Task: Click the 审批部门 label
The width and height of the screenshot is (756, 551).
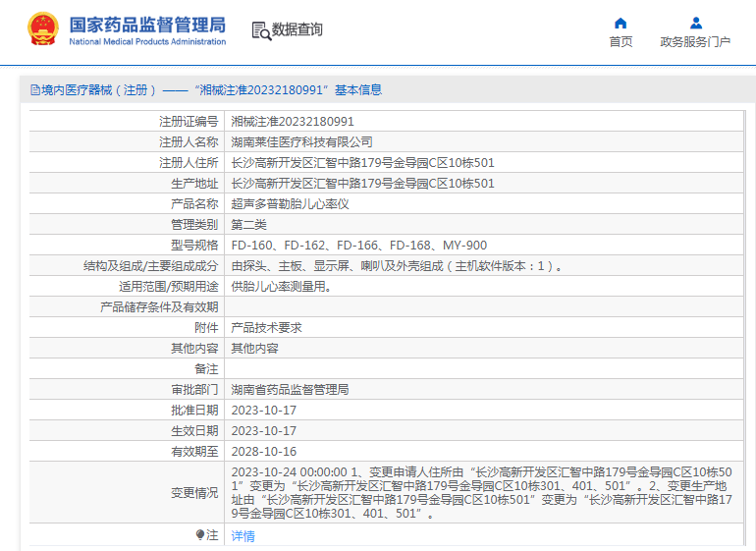Action: 194,389
